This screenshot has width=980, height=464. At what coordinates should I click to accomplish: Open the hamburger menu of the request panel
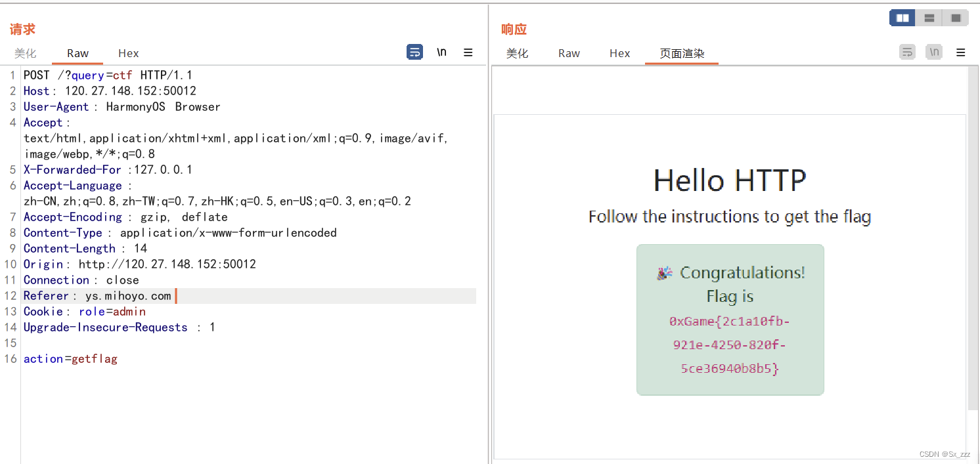468,52
